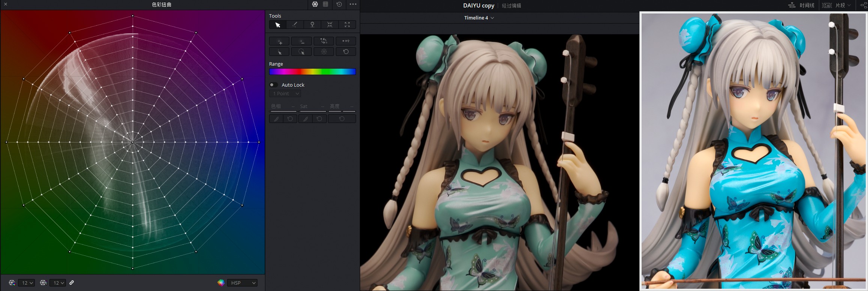Open the 1 Point dropdown
868x291 pixels.
285,94
